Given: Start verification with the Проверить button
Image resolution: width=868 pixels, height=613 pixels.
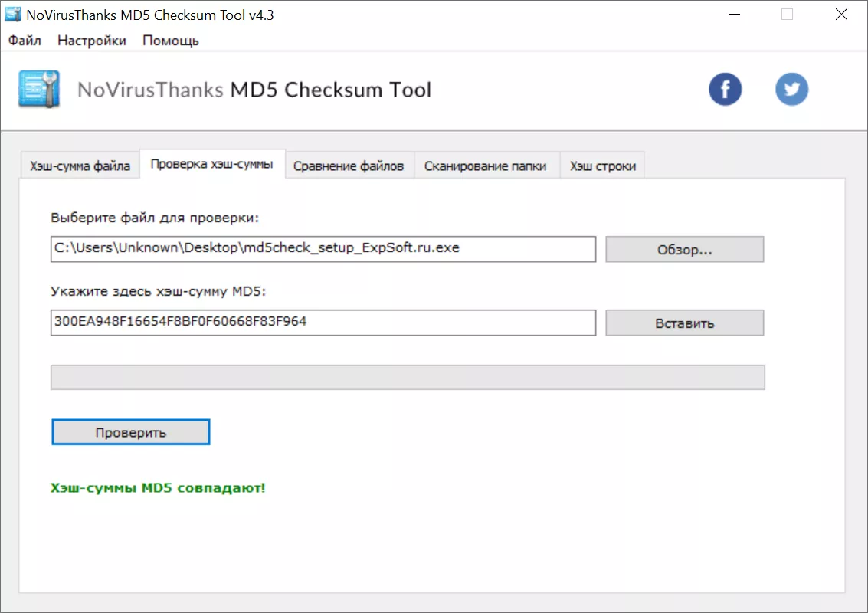Looking at the screenshot, I should 131,432.
